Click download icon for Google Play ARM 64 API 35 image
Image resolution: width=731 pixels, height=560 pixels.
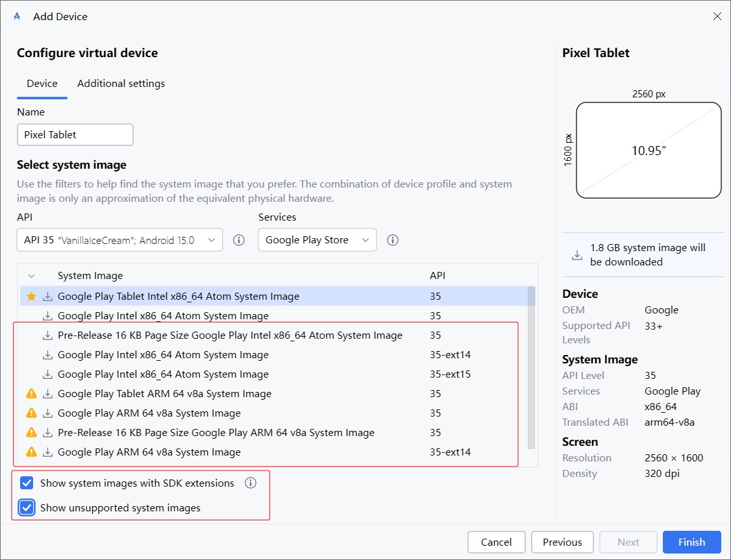coord(47,413)
